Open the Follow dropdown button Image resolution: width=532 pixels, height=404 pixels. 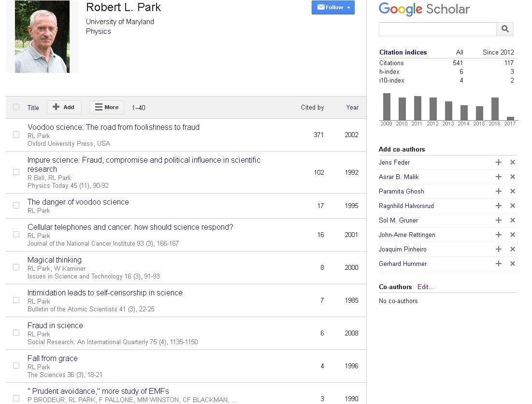tap(333, 7)
